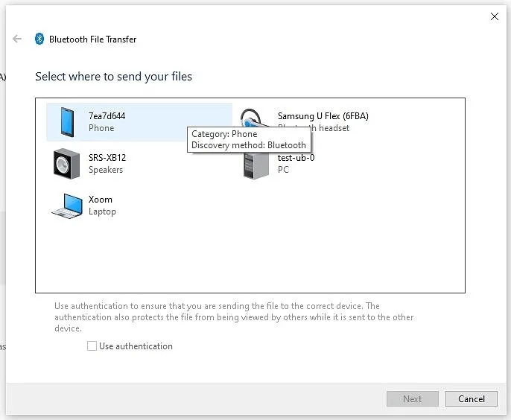Click the back arrow icon

pyautogui.click(x=17, y=39)
